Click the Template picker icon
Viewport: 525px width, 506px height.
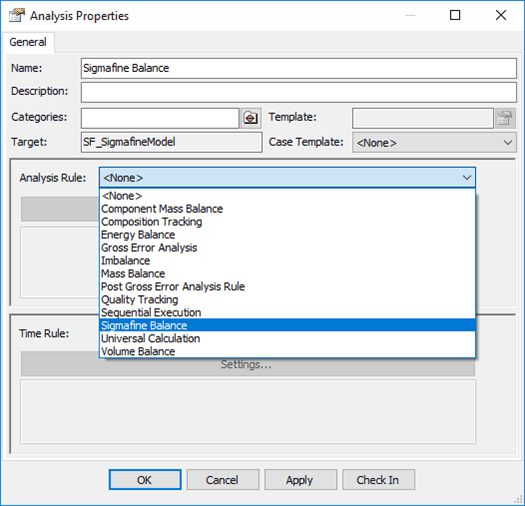coord(505,118)
